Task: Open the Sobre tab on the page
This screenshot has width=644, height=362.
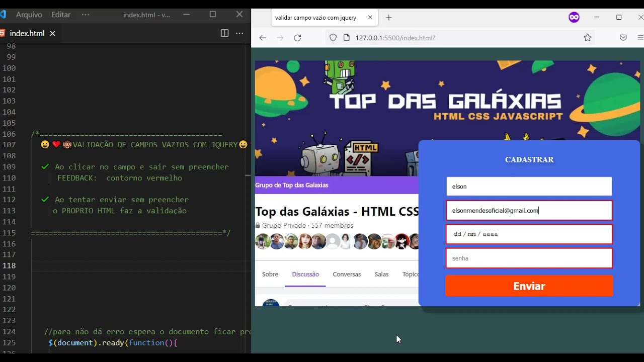Action: [x=270, y=275]
